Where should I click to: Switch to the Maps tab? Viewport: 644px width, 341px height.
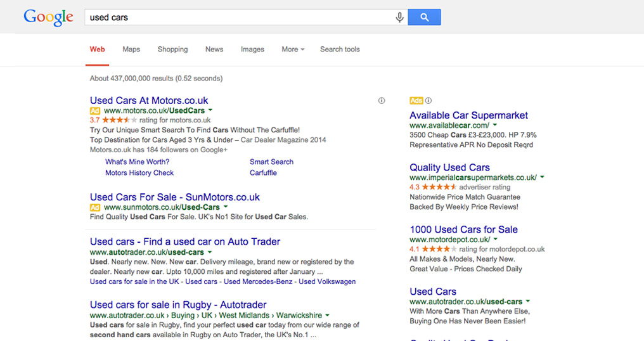[131, 49]
